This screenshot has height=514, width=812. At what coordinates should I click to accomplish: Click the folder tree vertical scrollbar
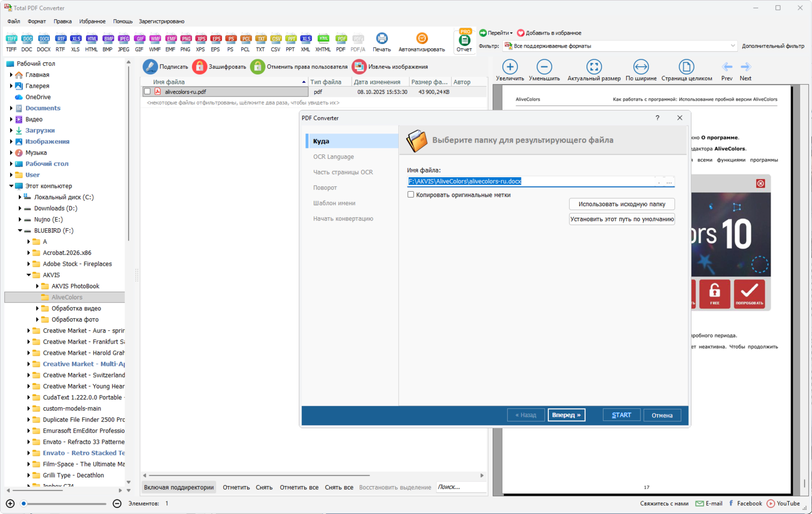[x=128, y=153]
